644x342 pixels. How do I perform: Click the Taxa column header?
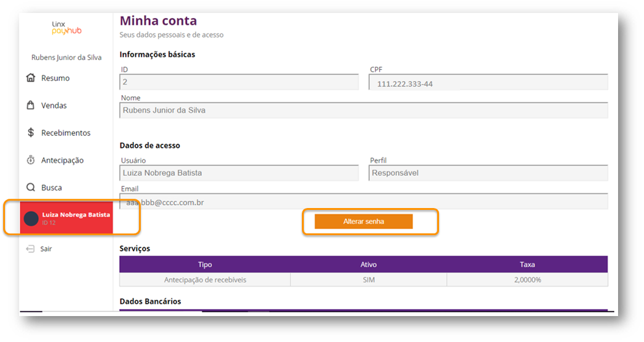tap(527, 264)
